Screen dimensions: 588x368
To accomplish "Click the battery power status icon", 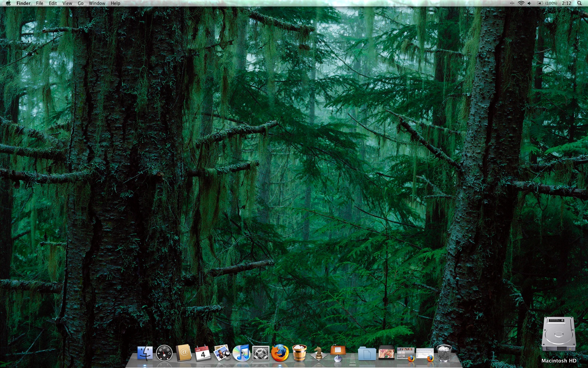I will [540, 3].
